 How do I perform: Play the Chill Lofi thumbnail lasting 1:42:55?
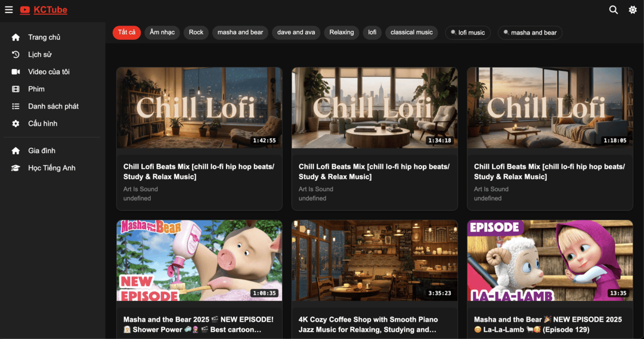click(199, 107)
